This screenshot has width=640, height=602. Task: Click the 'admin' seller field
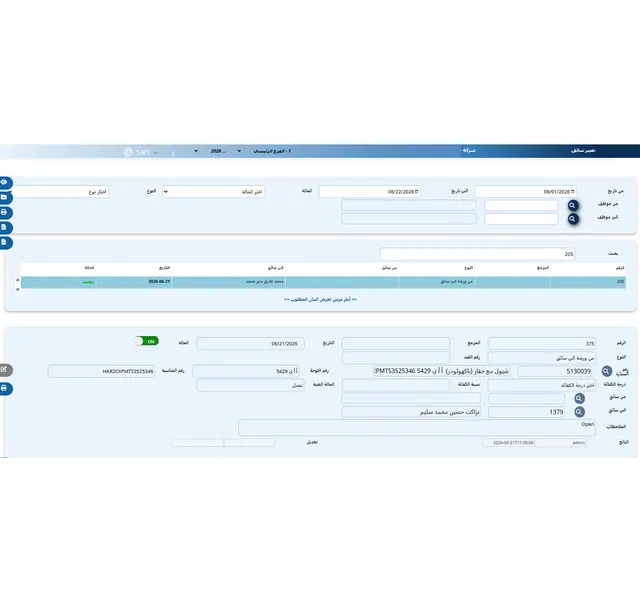coord(561,443)
